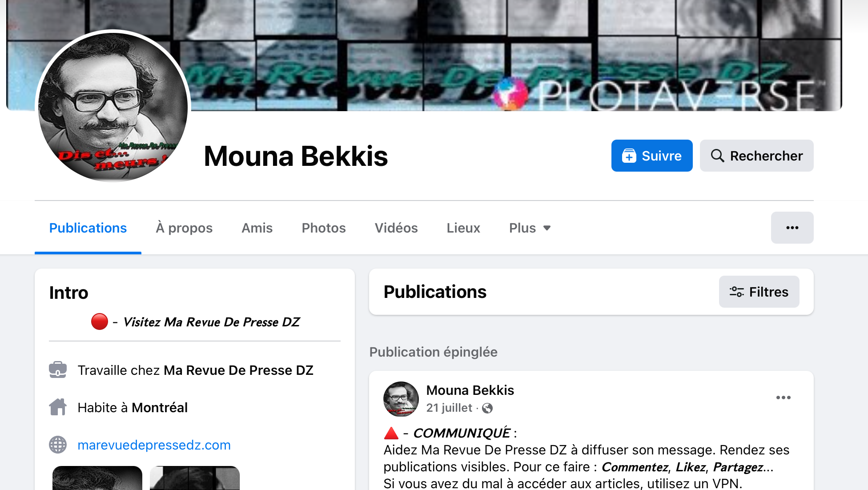The width and height of the screenshot is (868, 490).
Task: Open the Photos tab
Action: tap(324, 228)
